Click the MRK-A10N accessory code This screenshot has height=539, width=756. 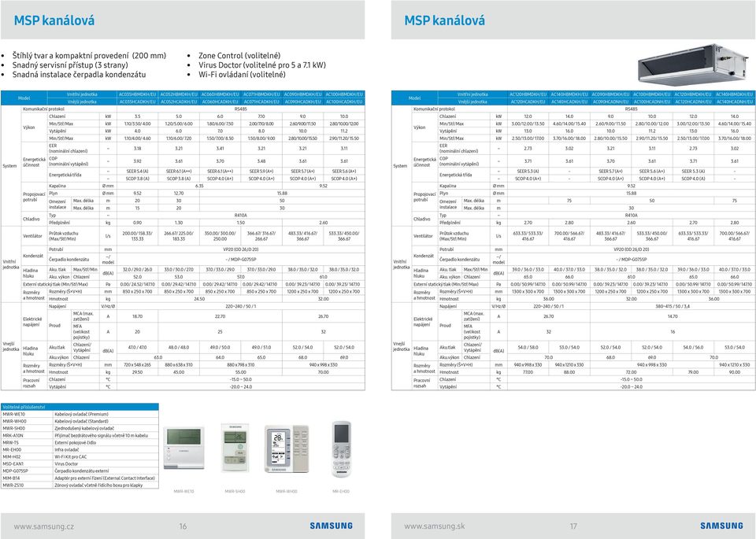coord(13,435)
